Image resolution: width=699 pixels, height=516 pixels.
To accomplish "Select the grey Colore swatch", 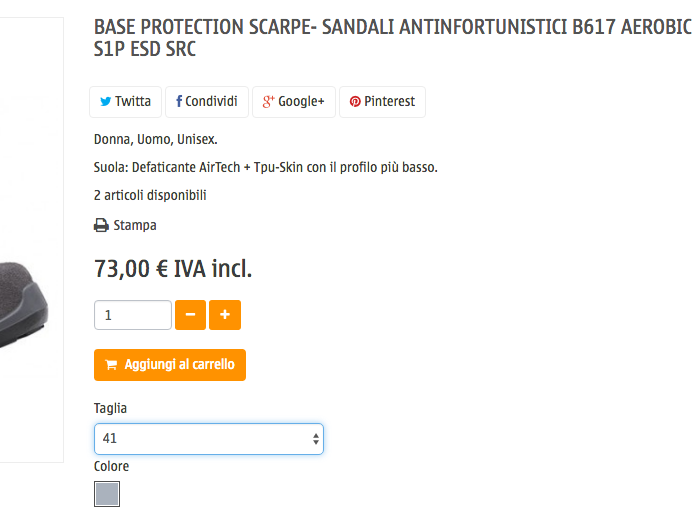I will [x=107, y=494].
